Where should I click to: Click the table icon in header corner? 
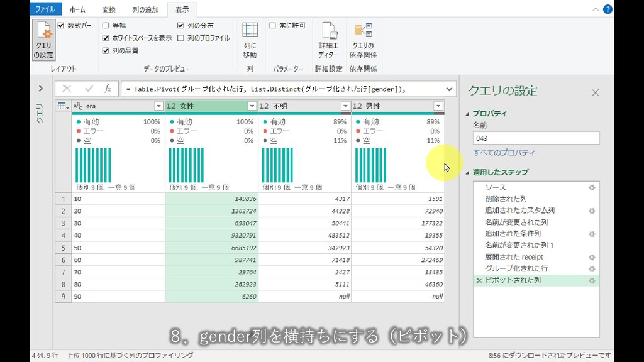(x=64, y=106)
